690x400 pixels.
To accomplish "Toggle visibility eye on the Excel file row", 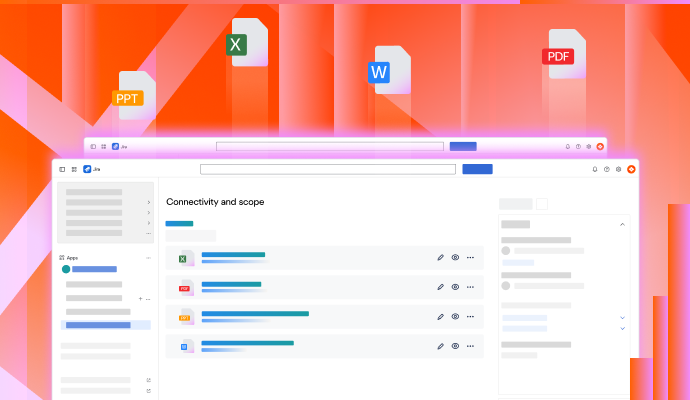I will pos(455,258).
